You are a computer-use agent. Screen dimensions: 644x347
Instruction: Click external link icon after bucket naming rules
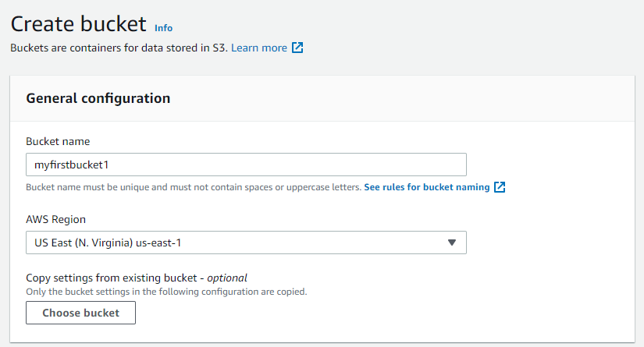pos(500,187)
